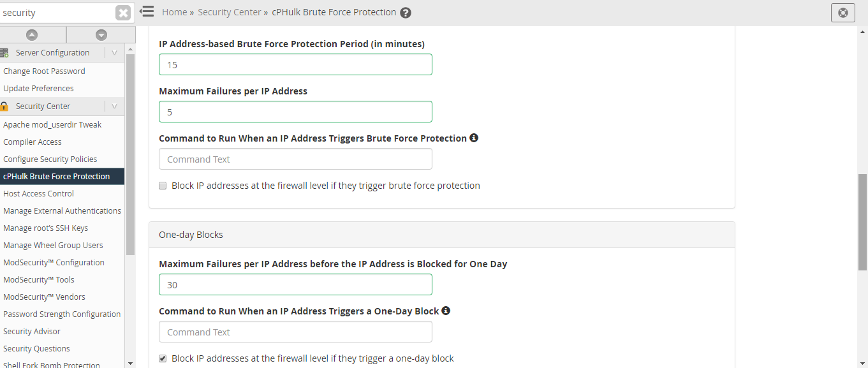Open Host Access Control in sidebar

point(38,194)
